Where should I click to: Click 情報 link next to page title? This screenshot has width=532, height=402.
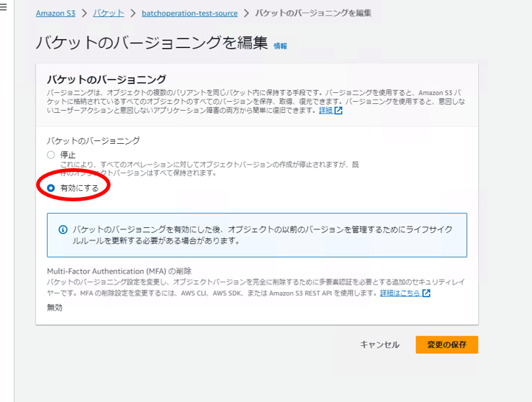coord(280,46)
